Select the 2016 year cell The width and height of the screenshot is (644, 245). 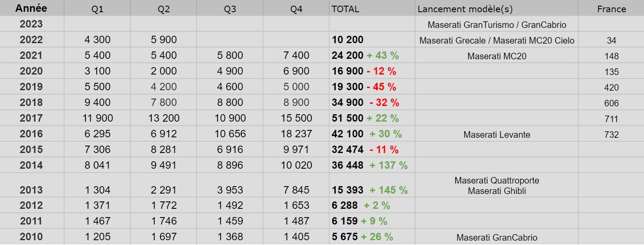coord(31,134)
